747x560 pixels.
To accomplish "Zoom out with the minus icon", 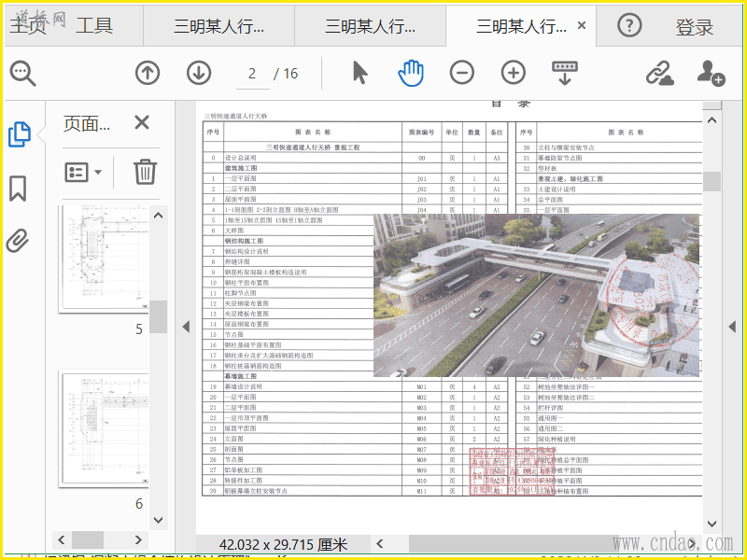I will (x=462, y=73).
